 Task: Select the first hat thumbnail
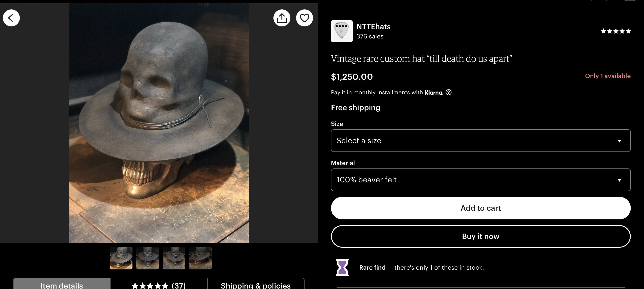click(121, 258)
